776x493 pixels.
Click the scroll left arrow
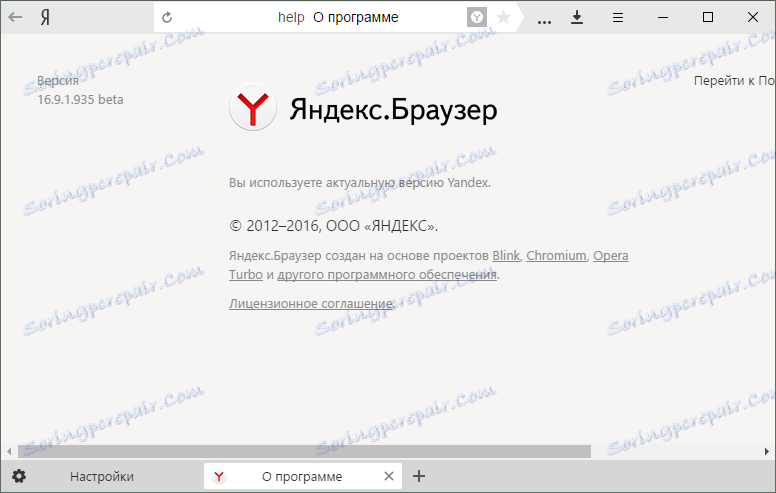(x=9, y=451)
